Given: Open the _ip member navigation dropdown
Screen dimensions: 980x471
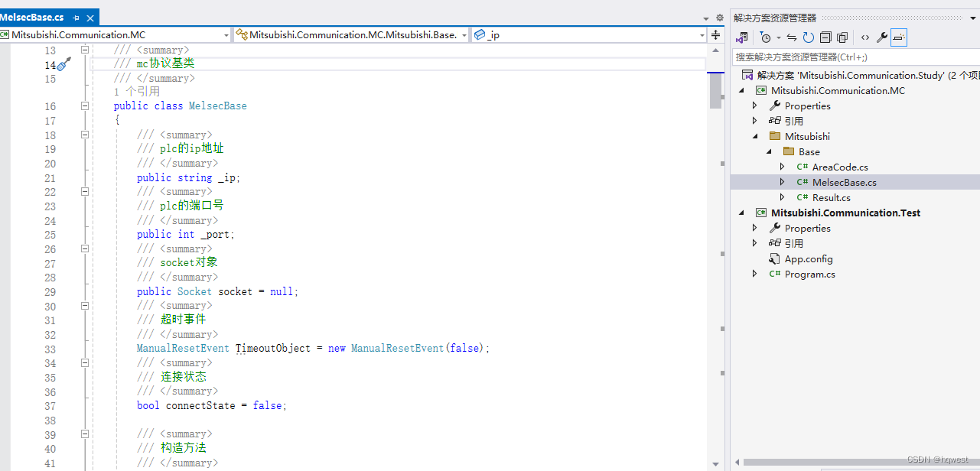Looking at the screenshot, I should (702, 35).
